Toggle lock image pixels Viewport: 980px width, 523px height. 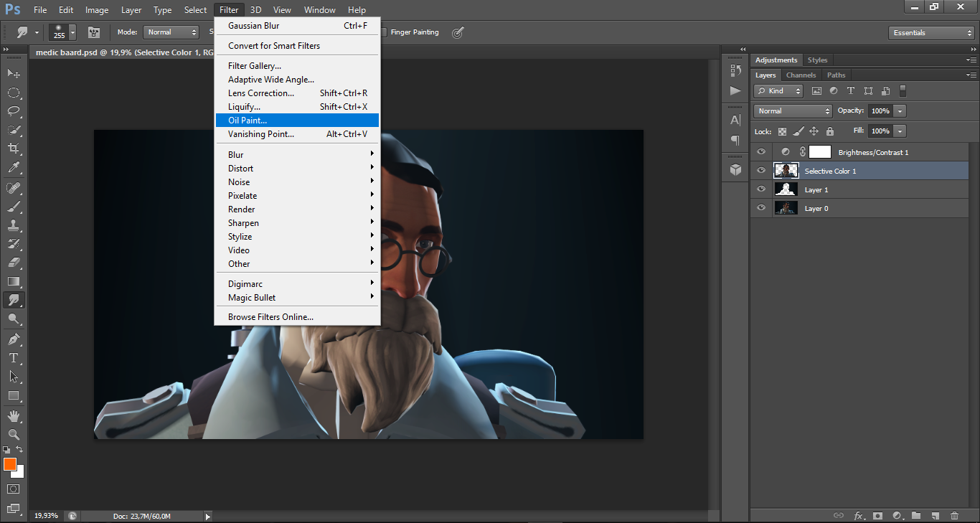click(x=798, y=131)
